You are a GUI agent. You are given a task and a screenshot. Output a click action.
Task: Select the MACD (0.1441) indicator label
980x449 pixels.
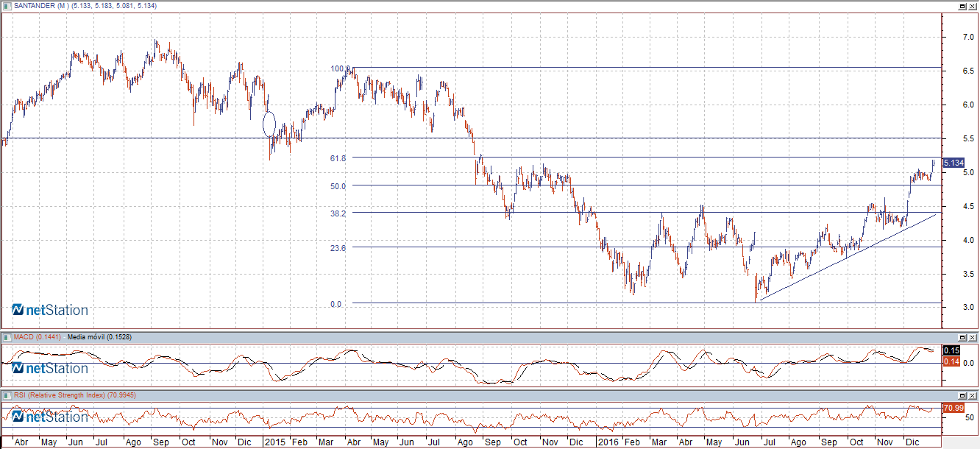click(x=37, y=337)
